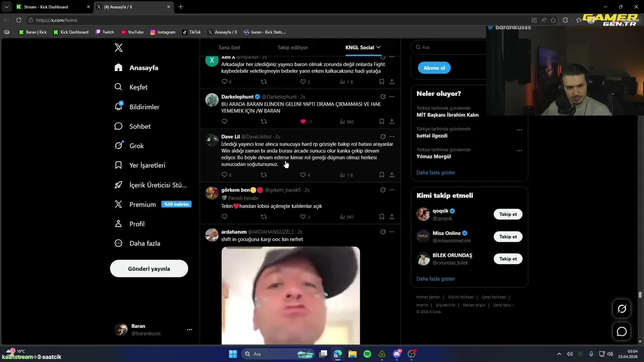Share Xen X's post
Image resolution: width=644 pixels, height=362 pixels.
coord(392,81)
